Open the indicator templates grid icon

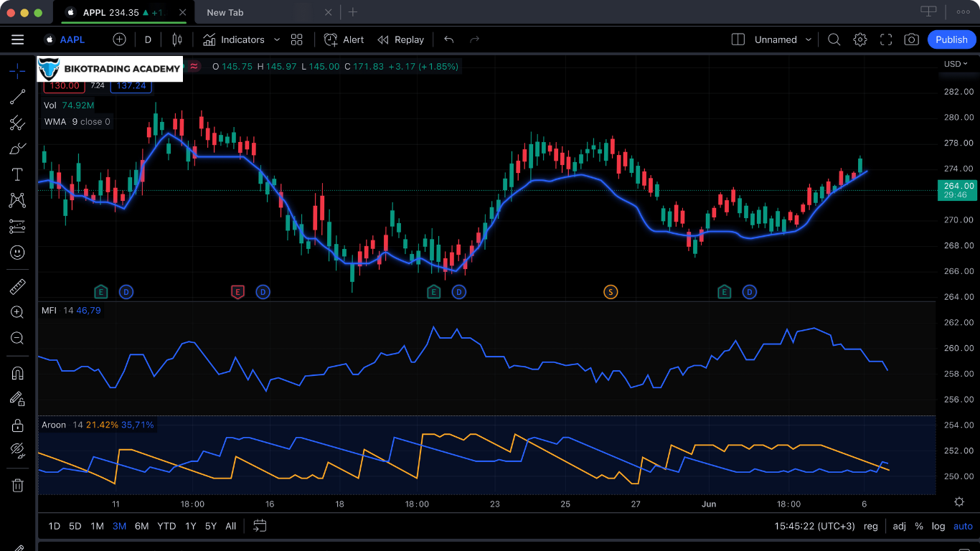(297, 39)
